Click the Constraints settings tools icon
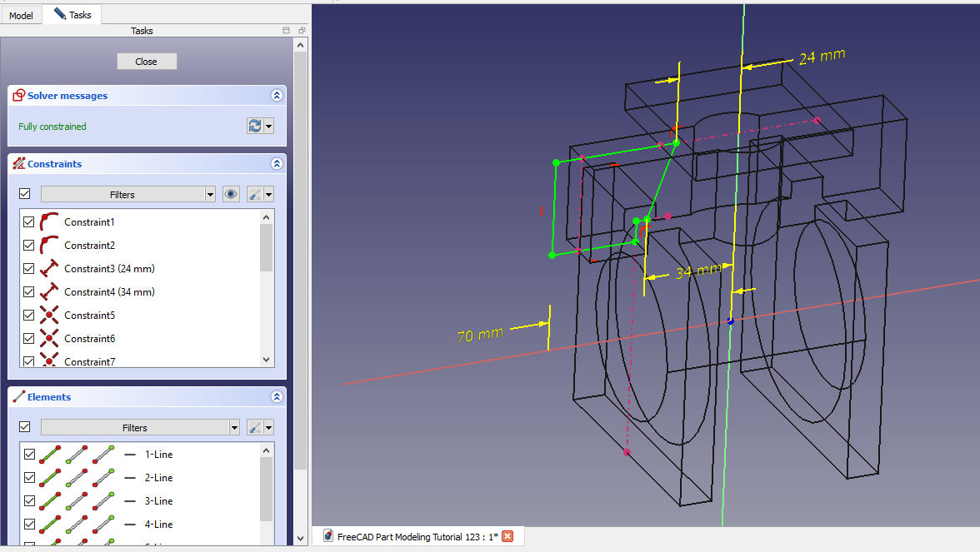 [x=256, y=194]
